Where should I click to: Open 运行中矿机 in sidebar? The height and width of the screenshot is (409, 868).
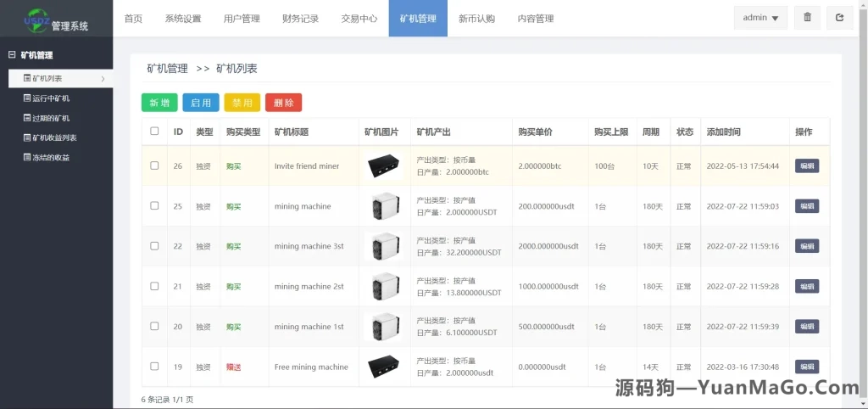[x=47, y=98]
